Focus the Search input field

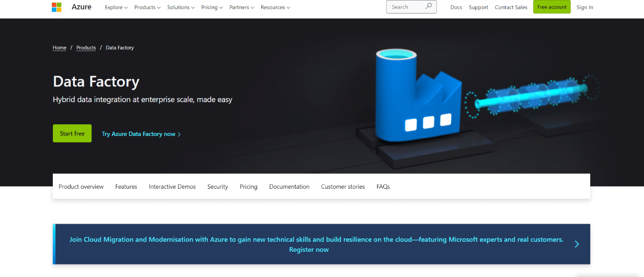pos(411,7)
